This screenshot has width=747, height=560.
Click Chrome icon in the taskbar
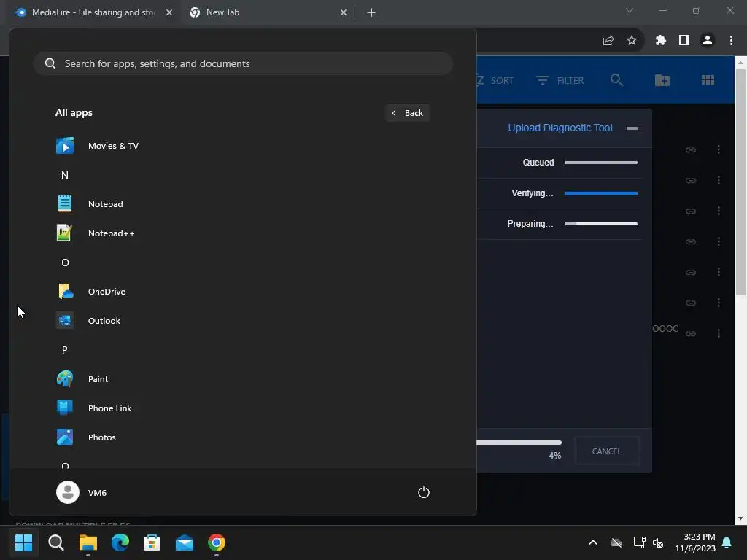tap(216, 542)
